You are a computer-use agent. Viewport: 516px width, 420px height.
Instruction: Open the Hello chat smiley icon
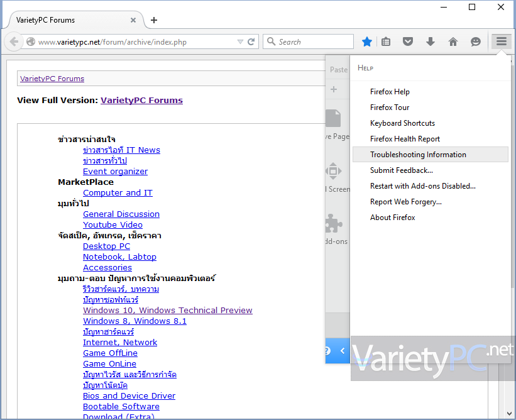pyautogui.click(x=476, y=41)
